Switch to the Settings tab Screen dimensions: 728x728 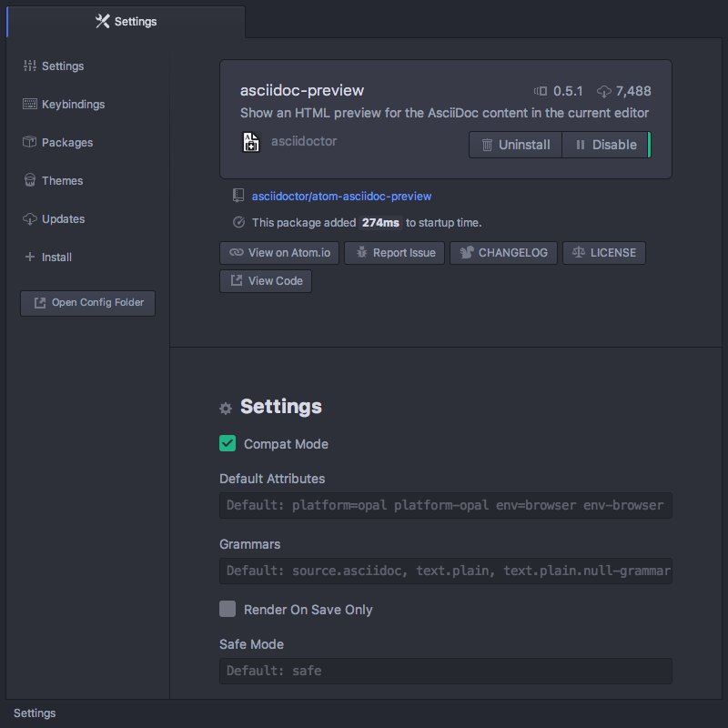pos(126,20)
